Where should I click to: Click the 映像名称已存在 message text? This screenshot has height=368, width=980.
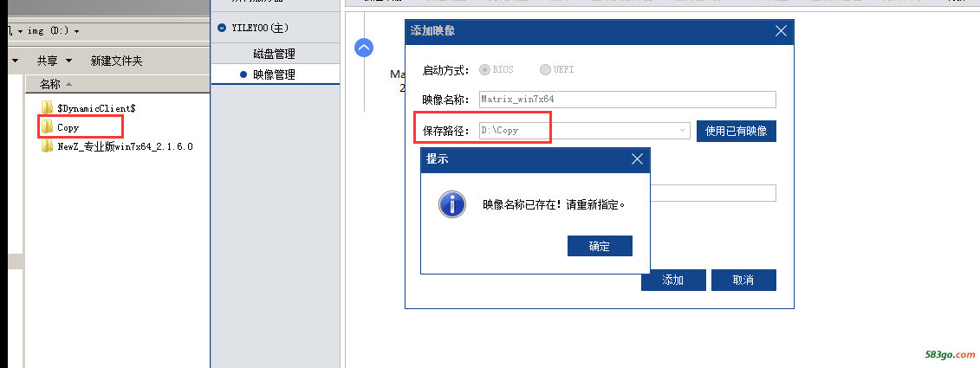(555, 204)
